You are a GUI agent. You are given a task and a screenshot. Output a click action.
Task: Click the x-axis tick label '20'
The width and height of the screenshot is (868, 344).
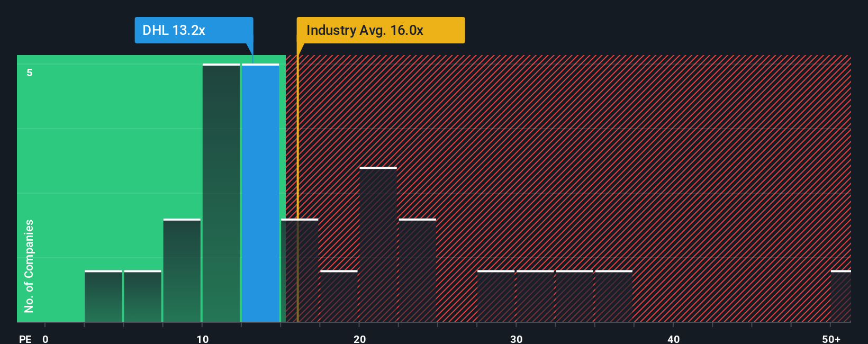(359, 339)
